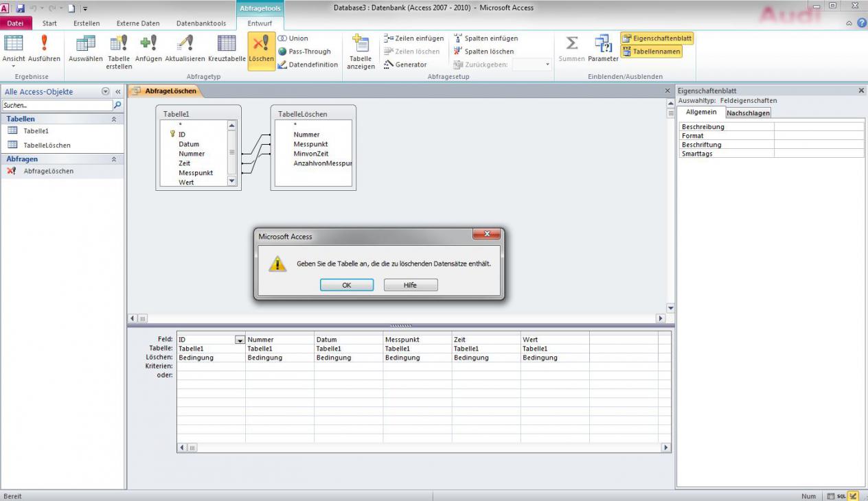Click the Suchen search field
868x501 pixels.
point(57,106)
